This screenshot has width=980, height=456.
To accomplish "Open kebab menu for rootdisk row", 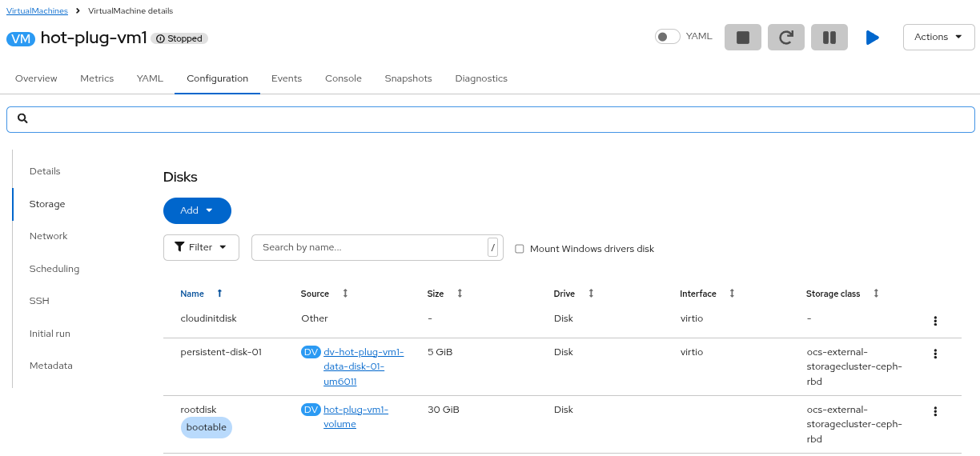I will coord(934,411).
